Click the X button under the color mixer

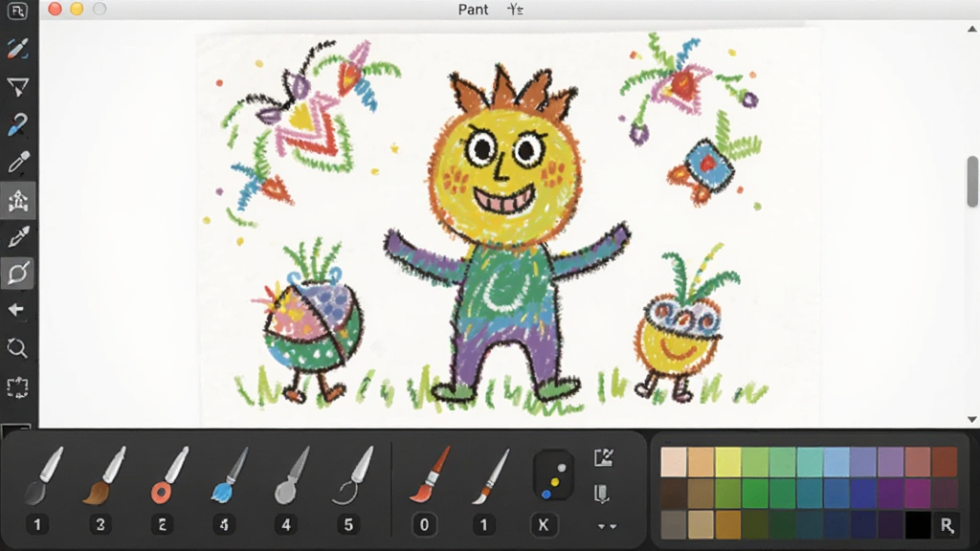pos(544,525)
